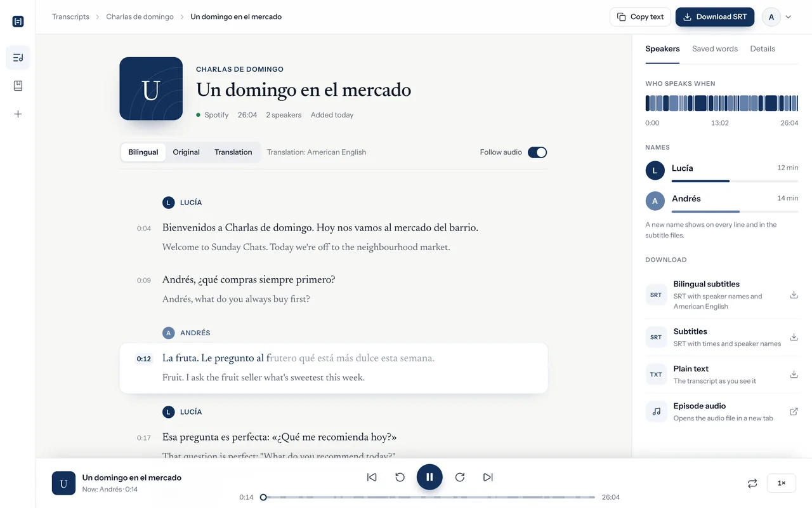The width and height of the screenshot is (812, 508).
Task: Click the Who speaks when timeline strip
Action: click(722, 104)
